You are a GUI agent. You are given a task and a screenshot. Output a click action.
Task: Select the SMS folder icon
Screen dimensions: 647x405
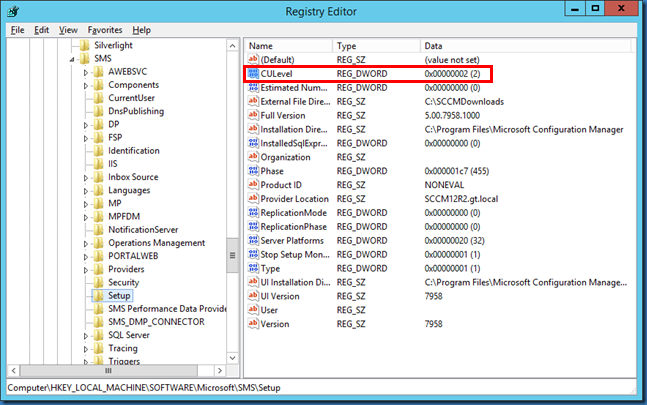tap(85, 58)
